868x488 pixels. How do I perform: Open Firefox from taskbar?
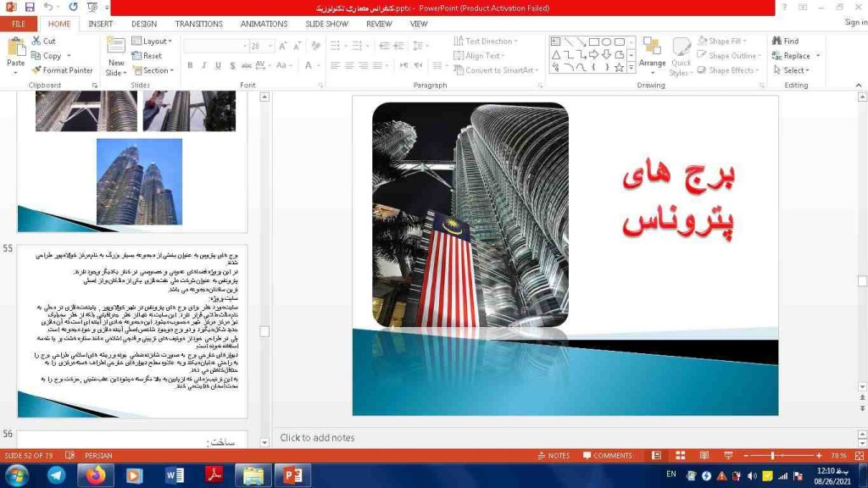96,475
